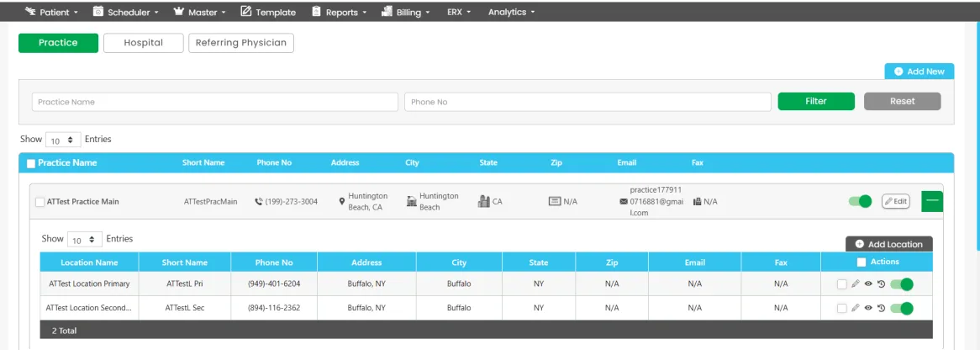The width and height of the screenshot is (980, 350).
Task: Sort by Location Name column header
Action: pyautogui.click(x=89, y=262)
